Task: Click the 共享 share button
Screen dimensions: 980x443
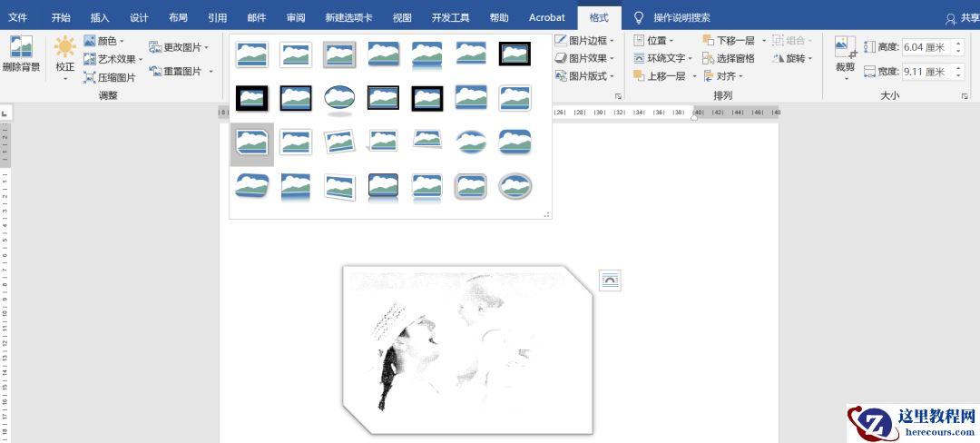Action: [x=962, y=19]
